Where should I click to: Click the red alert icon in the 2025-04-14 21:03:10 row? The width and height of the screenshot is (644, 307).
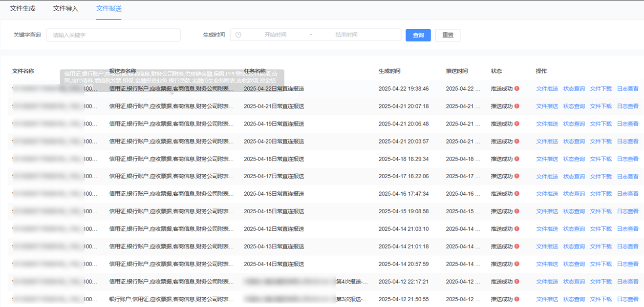(517, 229)
